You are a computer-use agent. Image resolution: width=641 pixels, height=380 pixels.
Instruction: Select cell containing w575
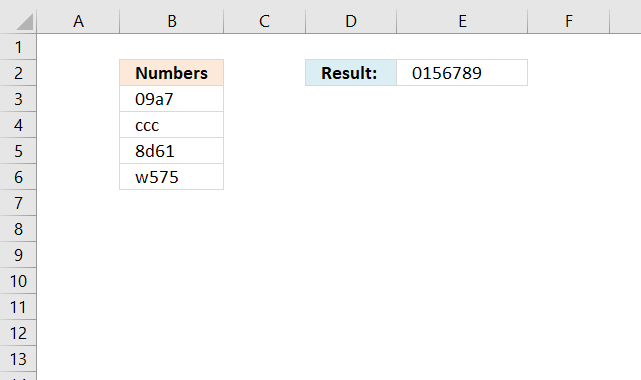pyautogui.click(x=172, y=177)
